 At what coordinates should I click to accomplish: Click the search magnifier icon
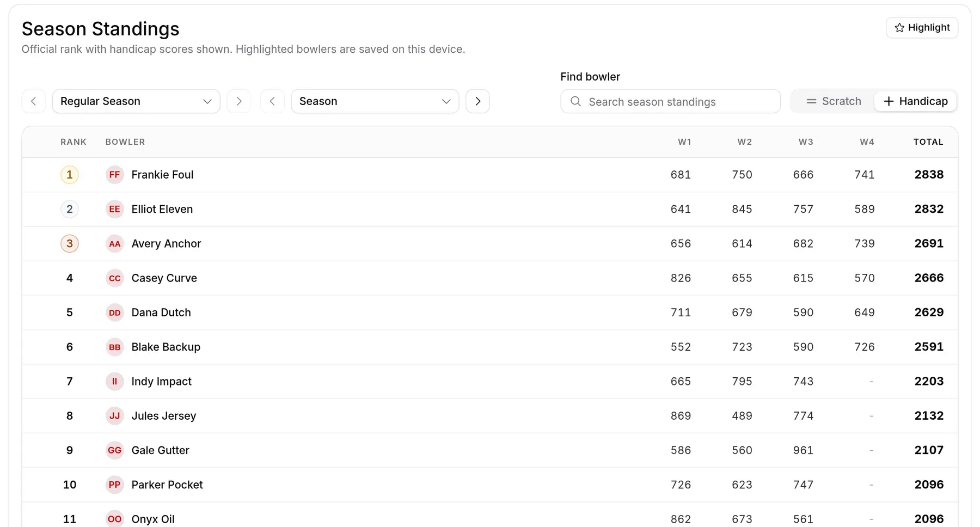point(575,101)
